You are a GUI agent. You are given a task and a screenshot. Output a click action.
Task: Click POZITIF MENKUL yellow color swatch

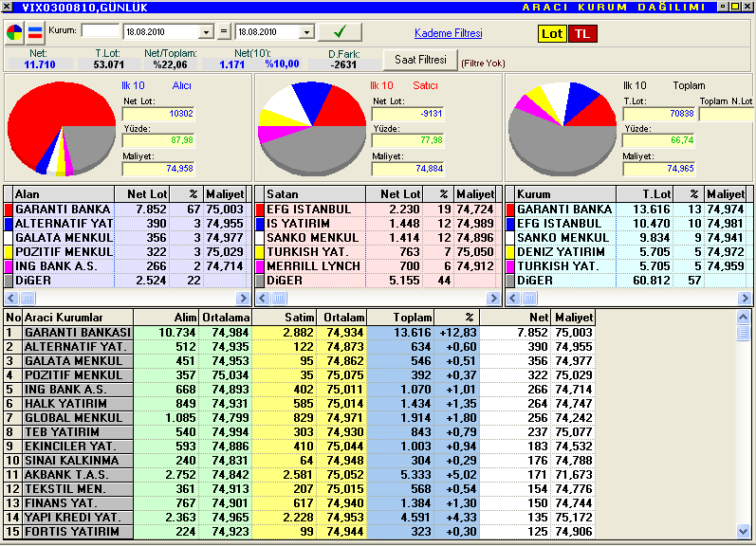click(x=9, y=252)
